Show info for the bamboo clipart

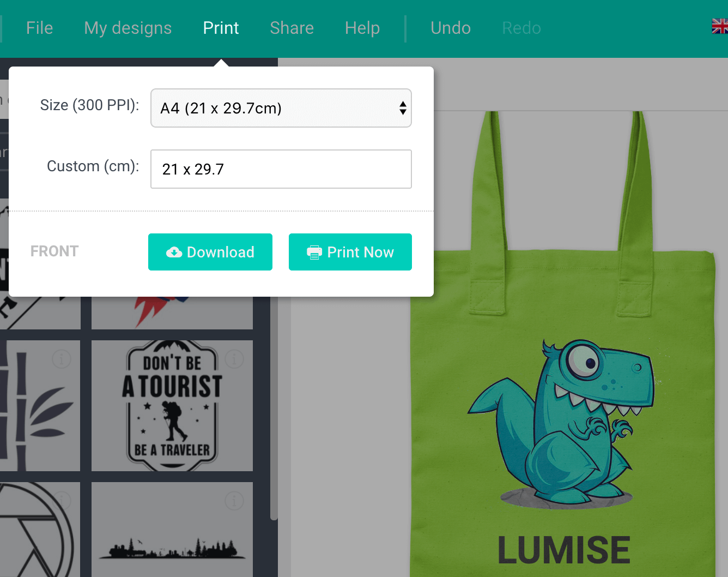pyautogui.click(x=62, y=359)
